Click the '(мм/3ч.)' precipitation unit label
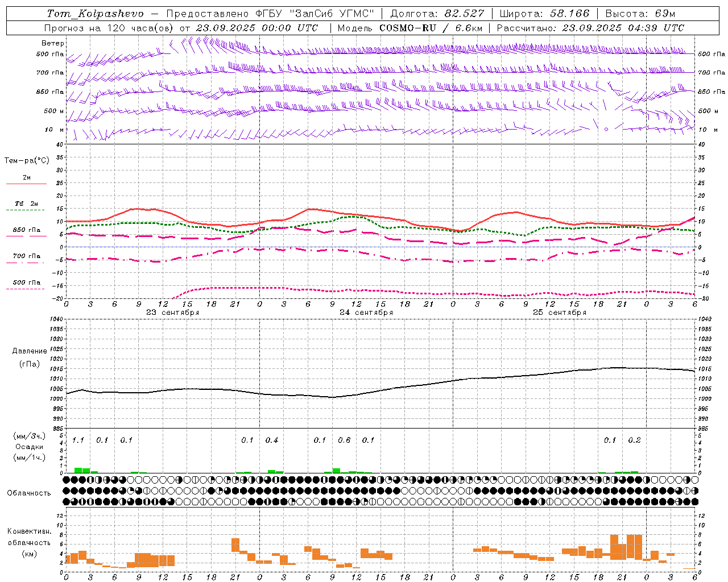Screen dimensions: 728x582 30,436
